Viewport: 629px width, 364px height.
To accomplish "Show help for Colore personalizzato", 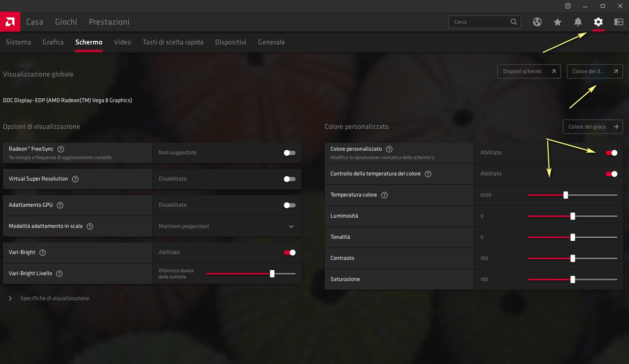I will point(389,149).
